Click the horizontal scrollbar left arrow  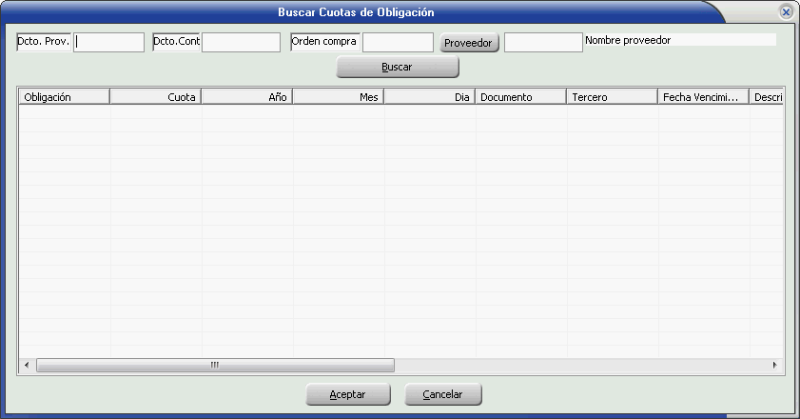click(x=26, y=366)
